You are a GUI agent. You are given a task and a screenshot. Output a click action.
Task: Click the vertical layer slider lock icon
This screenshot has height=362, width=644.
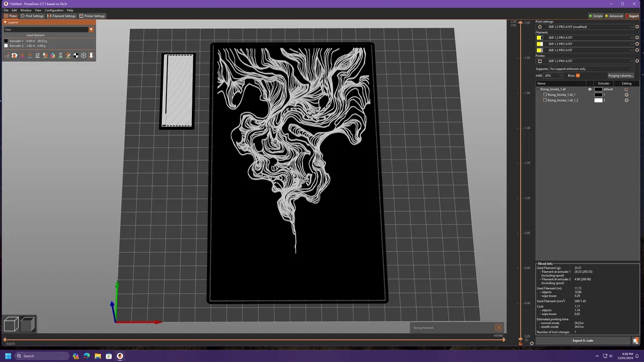pyautogui.click(x=521, y=343)
